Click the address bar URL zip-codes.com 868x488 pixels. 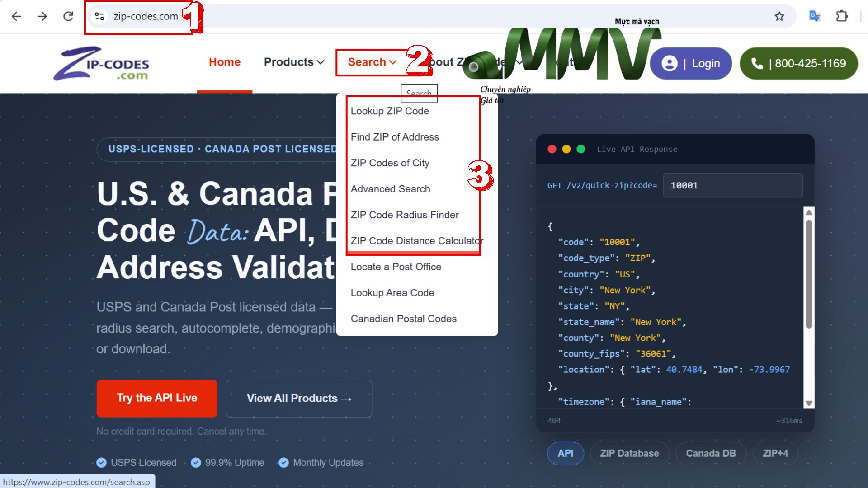146,17
